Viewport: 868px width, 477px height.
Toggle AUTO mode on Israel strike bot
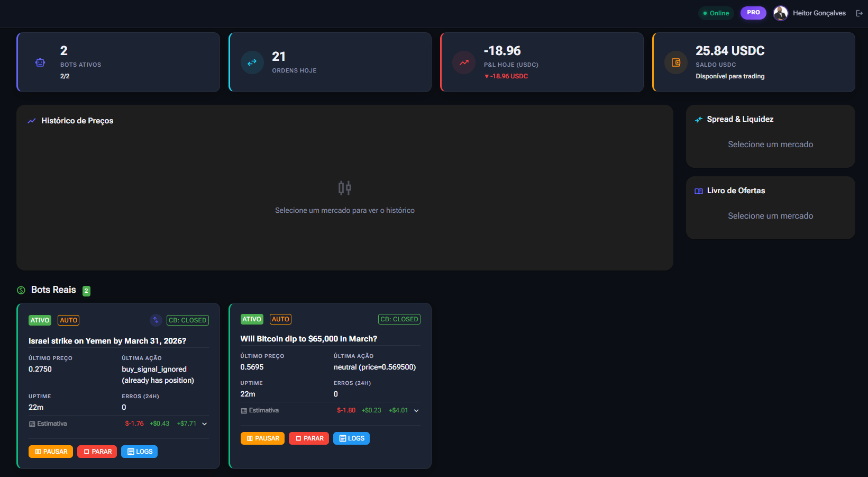coord(68,320)
